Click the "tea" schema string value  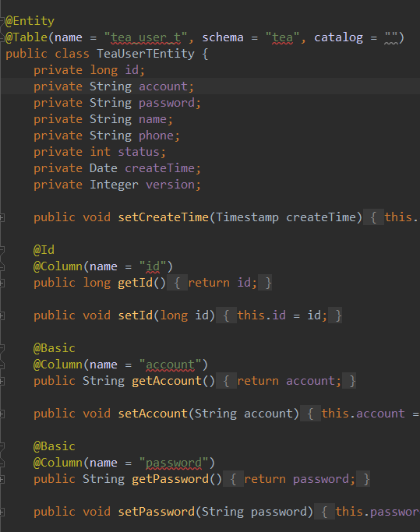[x=283, y=37]
